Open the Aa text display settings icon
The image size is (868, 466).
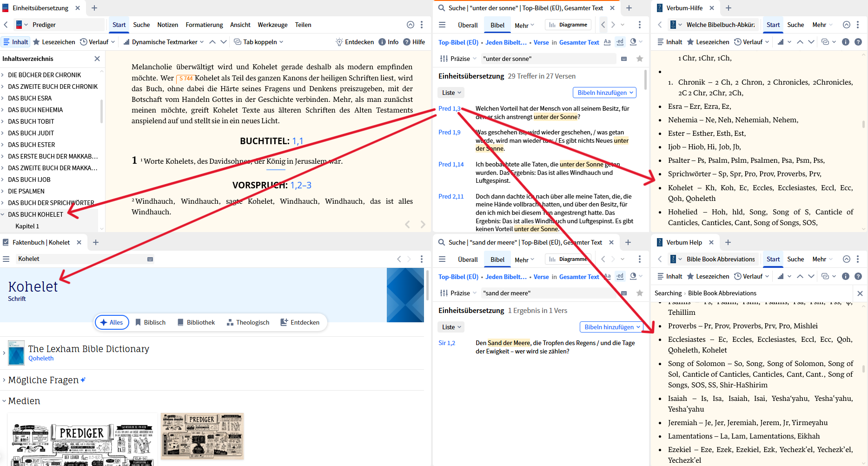(607, 42)
